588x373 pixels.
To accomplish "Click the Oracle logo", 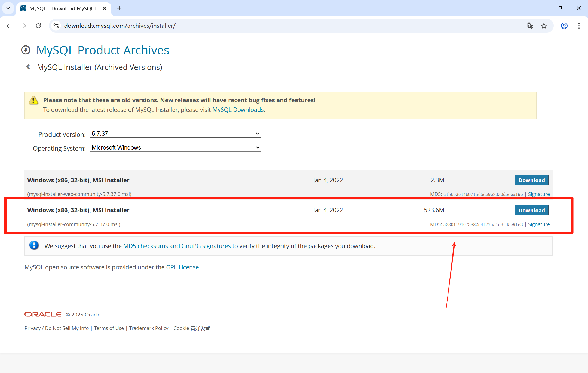I will point(43,314).
